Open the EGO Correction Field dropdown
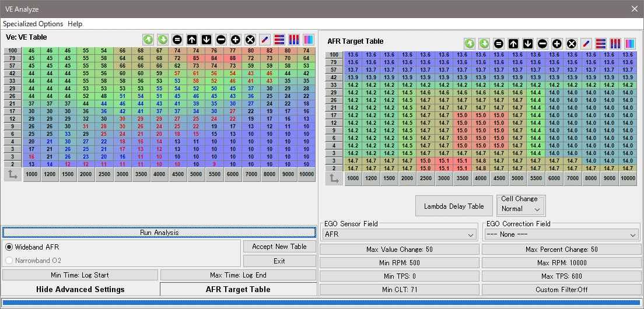 pos(562,234)
